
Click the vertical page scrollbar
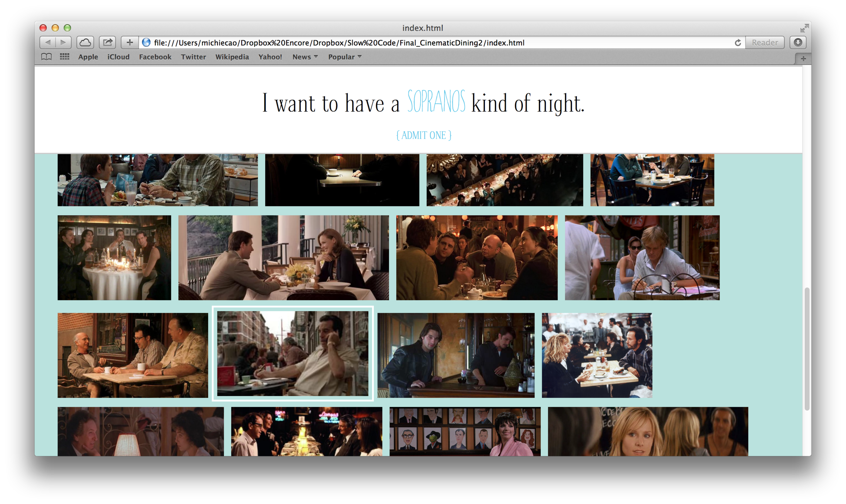807,349
